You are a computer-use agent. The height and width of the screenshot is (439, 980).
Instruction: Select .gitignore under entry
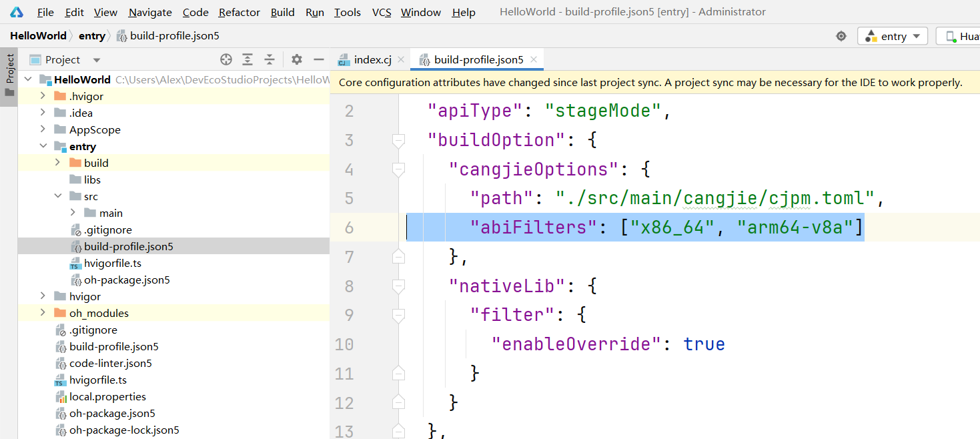click(x=107, y=230)
